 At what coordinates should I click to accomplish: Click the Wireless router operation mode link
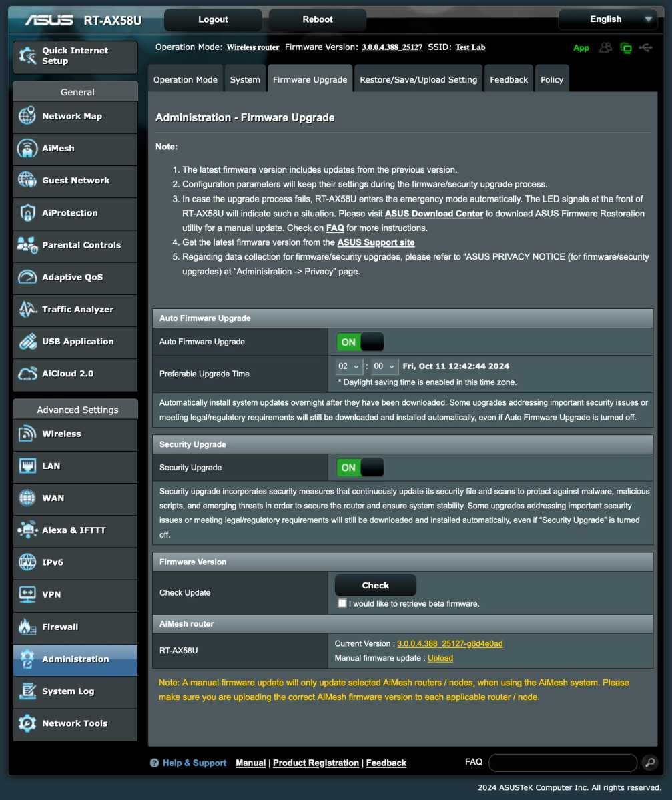252,47
